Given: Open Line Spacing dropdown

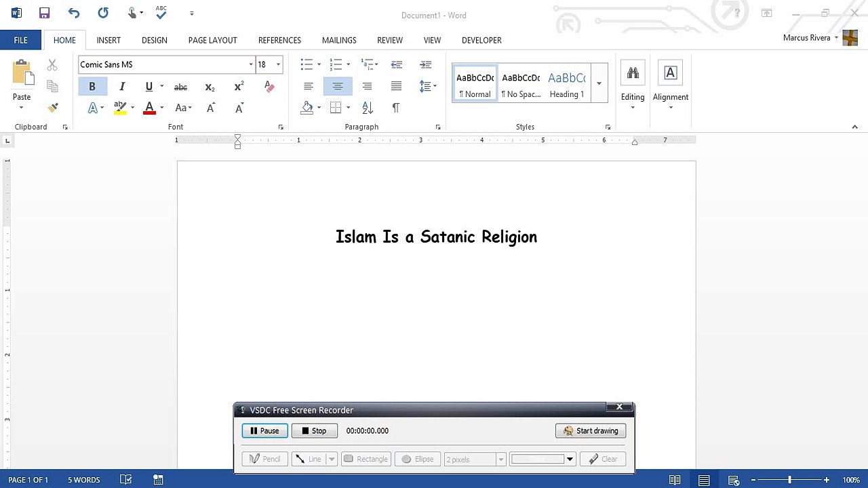Looking at the screenshot, I should 428,86.
